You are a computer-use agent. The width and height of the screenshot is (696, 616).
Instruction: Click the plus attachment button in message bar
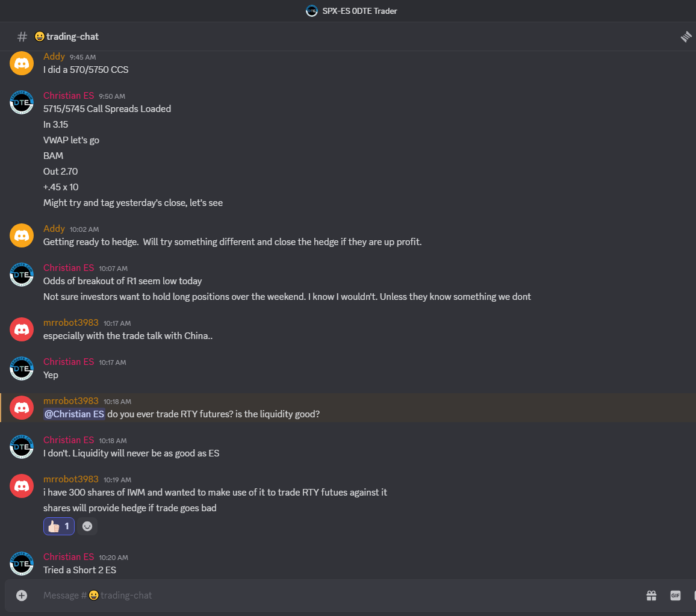tap(22, 596)
